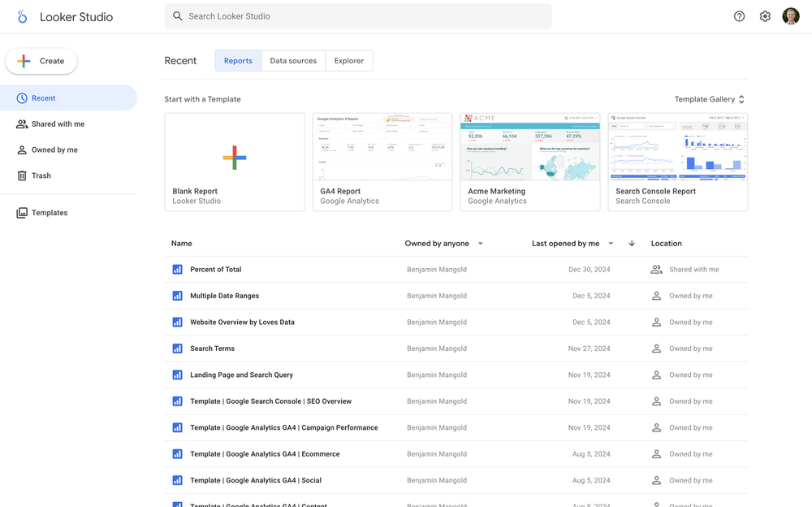Click the report icon beside Campaign Performance template
812x507 pixels.
[177, 427]
